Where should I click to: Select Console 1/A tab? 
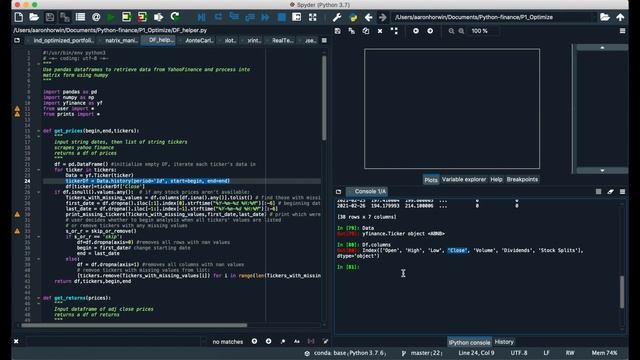point(367,191)
